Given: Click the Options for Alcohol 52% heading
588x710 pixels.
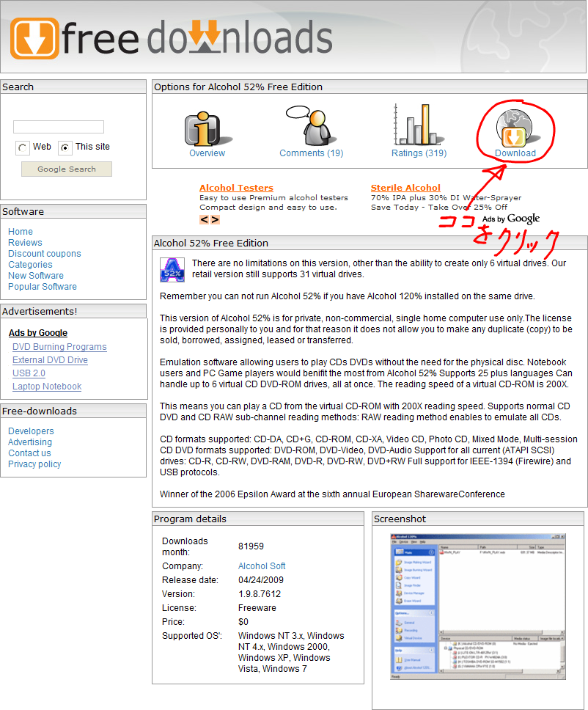Looking at the screenshot, I should (x=238, y=87).
